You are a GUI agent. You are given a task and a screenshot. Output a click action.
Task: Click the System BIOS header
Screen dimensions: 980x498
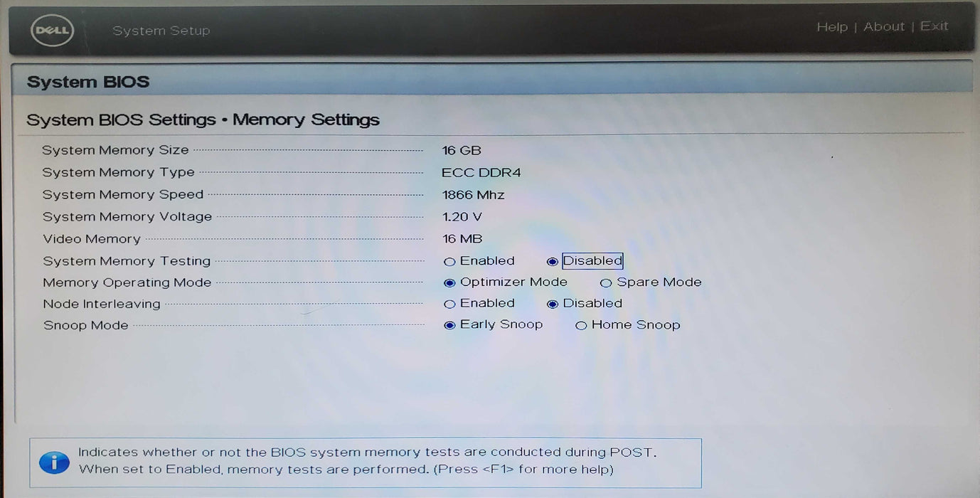pyautogui.click(x=88, y=82)
